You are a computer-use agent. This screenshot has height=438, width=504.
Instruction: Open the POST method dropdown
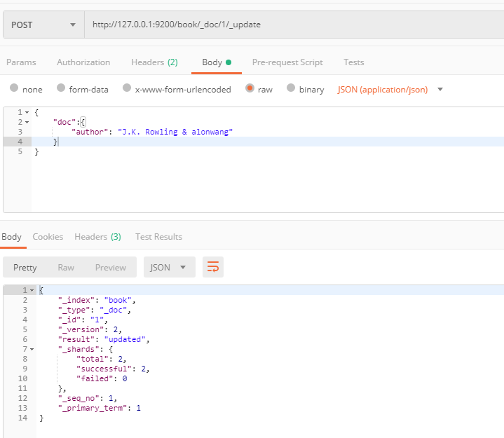pos(43,25)
